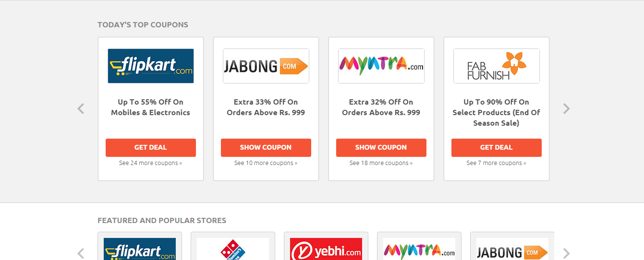Advance featured stores with right arrow
The width and height of the screenshot is (644, 260).
[x=567, y=253]
